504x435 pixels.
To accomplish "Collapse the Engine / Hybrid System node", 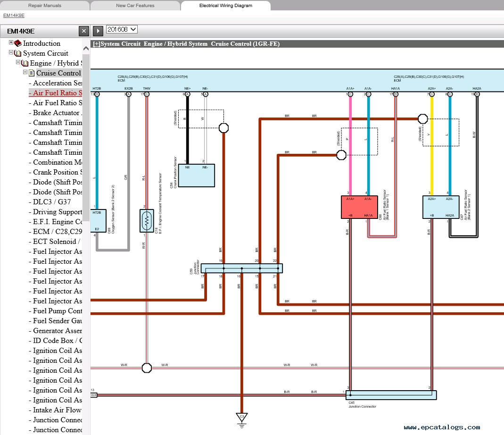I will pyautogui.click(x=18, y=63).
